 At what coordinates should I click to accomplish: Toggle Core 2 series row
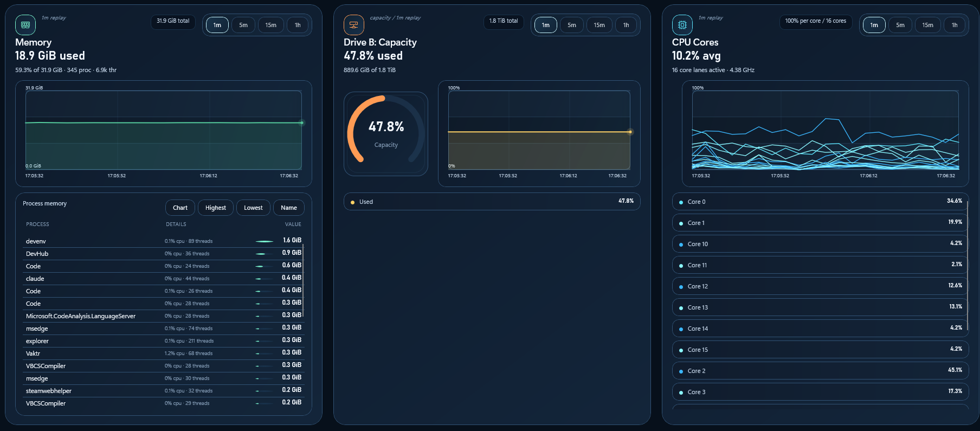(820, 371)
